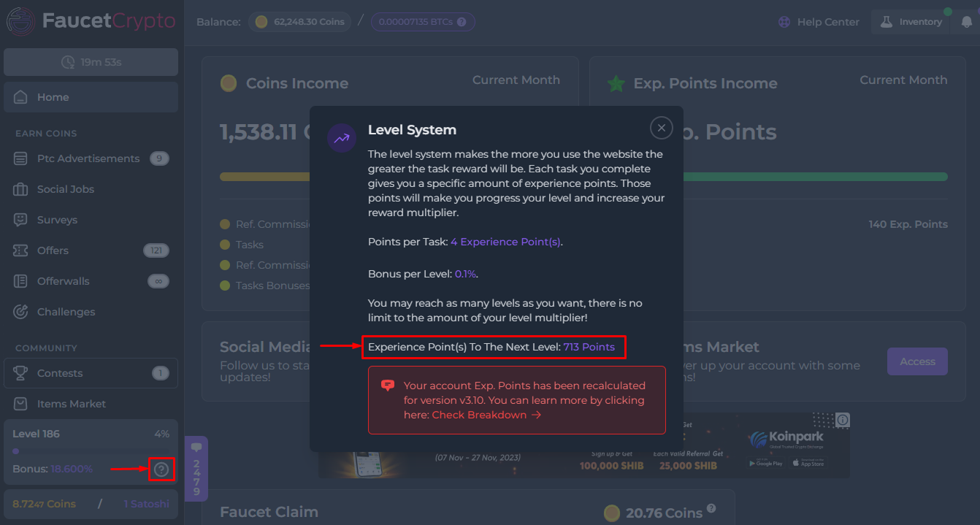Click the 62,248.30 Coins balance pill
This screenshot has width=980, height=525.
[299, 22]
